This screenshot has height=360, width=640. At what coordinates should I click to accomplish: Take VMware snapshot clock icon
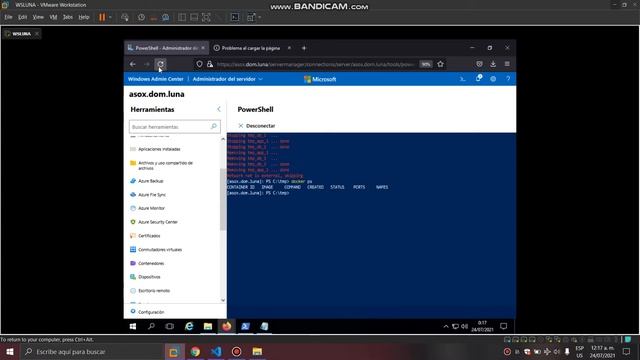141,17
